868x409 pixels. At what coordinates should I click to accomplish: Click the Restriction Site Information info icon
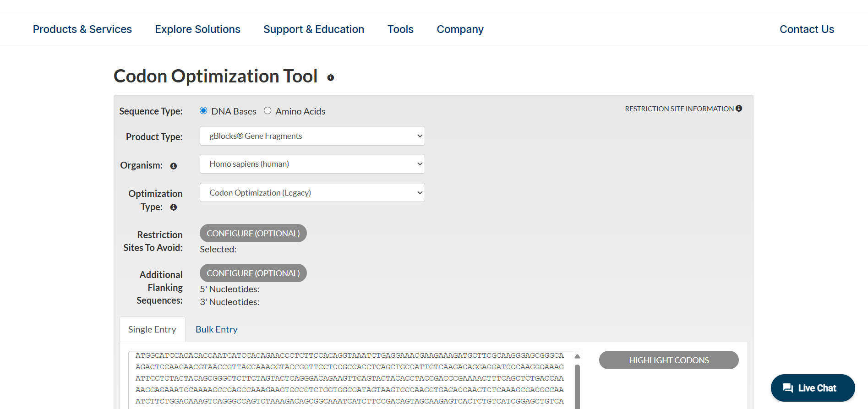point(739,109)
